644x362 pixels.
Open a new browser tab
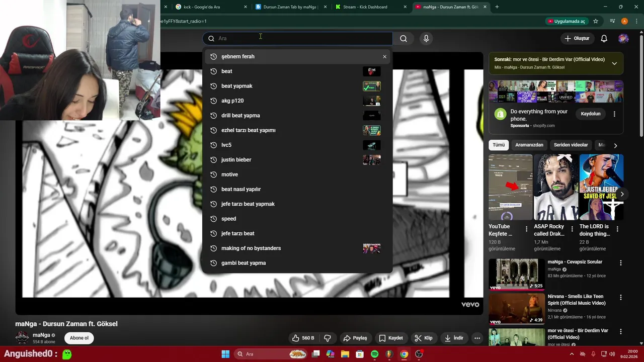497,7
